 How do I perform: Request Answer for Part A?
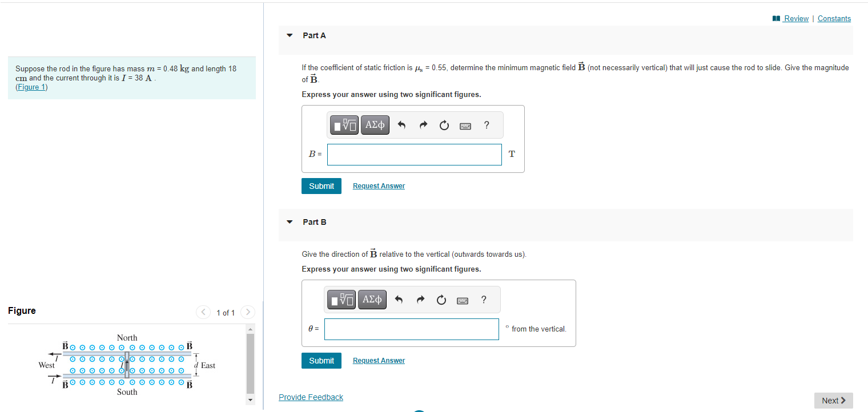(379, 186)
